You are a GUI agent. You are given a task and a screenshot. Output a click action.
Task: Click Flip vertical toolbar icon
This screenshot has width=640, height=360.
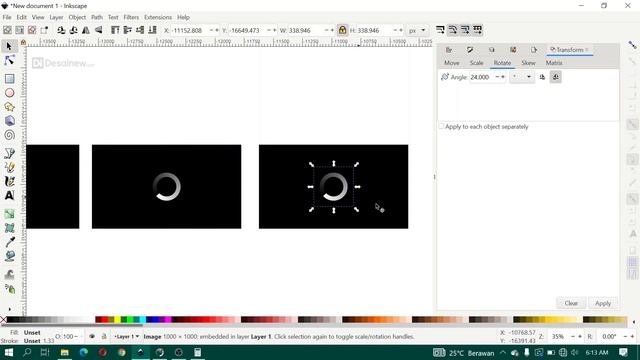tap(98, 30)
